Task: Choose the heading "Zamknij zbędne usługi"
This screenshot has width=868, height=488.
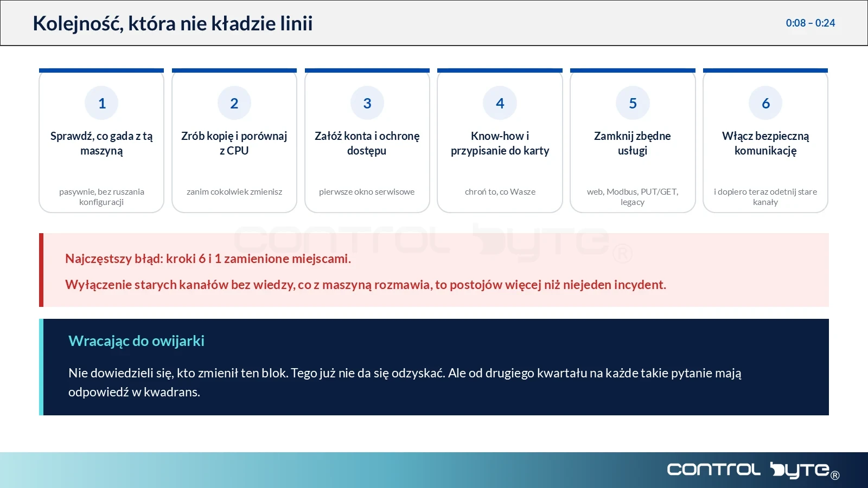Action: [633, 143]
